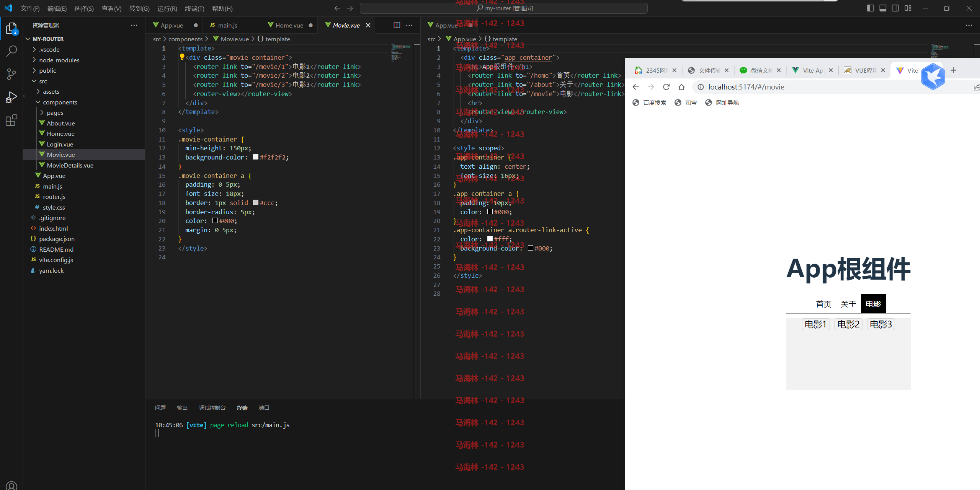Viewport: 980px width, 490px height.
Task: Switch to the main.js editor tab
Action: (231, 25)
